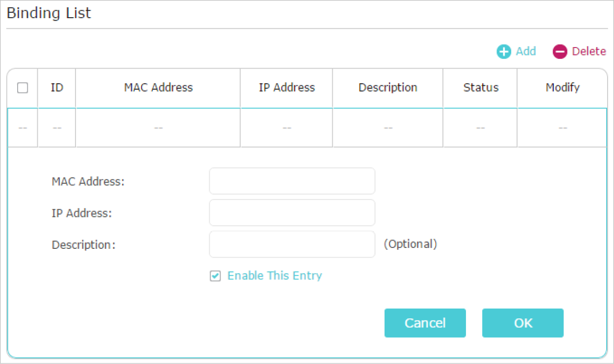Select all entries with the header checkbox
This screenshot has height=364, width=614.
click(x=23, y=88)
